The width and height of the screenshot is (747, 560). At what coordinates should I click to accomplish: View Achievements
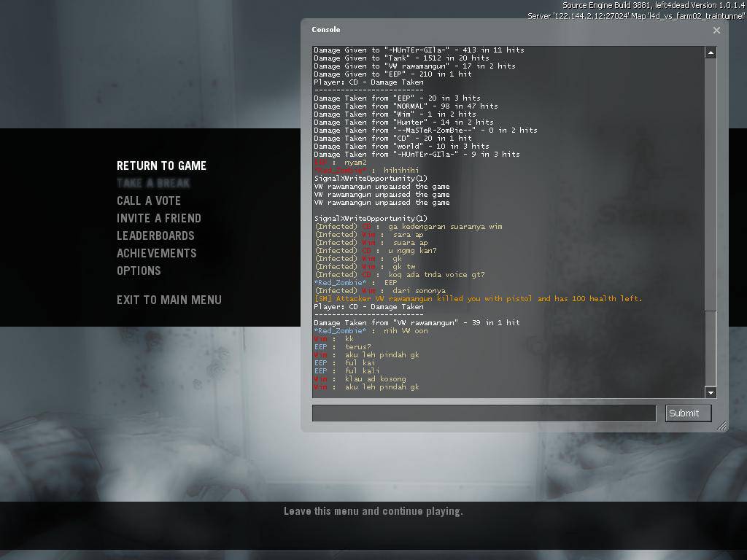click(x=157, y=253)
